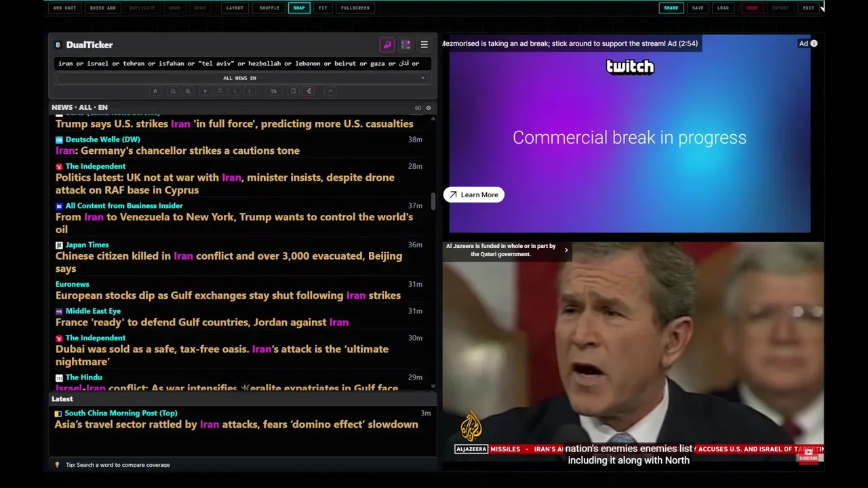Open the feed settings gear next to 60
The image size is (868, 488).
pyautogui.click(x=428, y=108)
